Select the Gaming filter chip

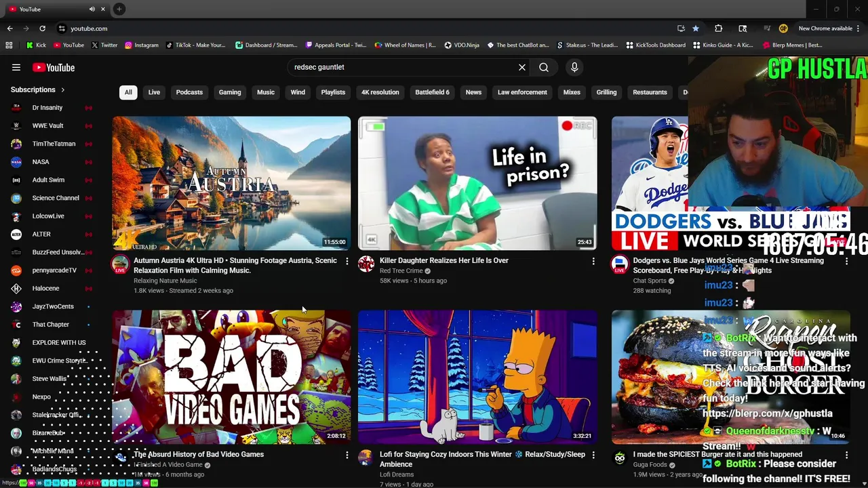[230, 92]
